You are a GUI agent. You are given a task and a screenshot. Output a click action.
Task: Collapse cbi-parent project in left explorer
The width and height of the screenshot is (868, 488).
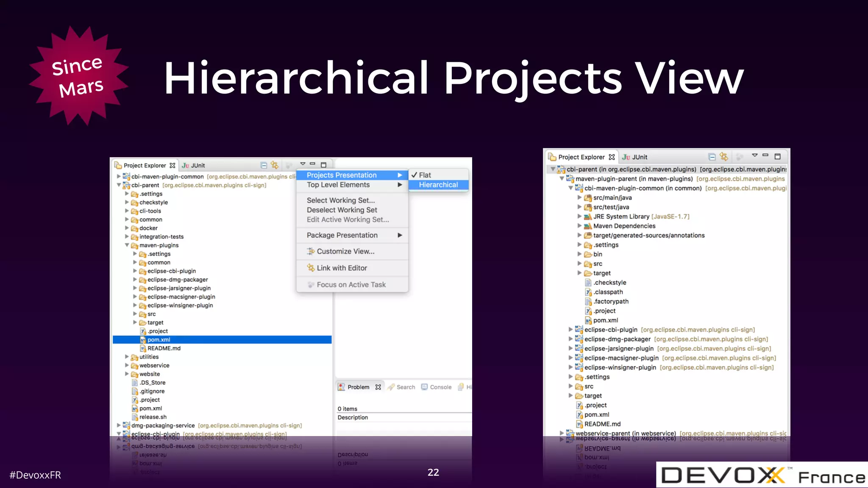119,185
